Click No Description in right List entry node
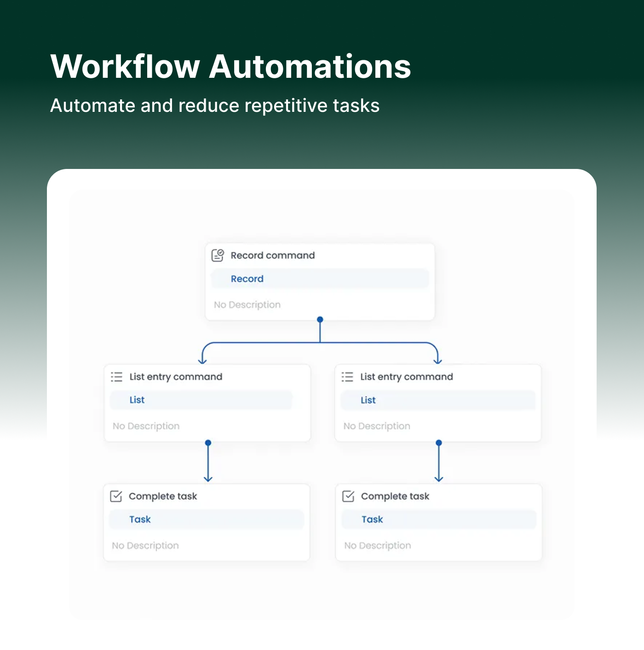This screenshot has height=650, width=644. click(x=377, y=426)
